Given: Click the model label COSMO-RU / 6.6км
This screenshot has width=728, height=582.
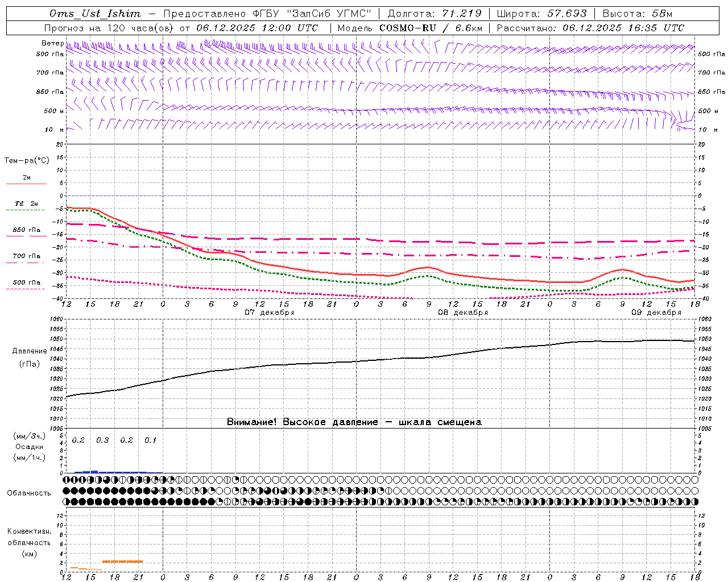Looking at the screenshot, I should click(x=431, y=28).
